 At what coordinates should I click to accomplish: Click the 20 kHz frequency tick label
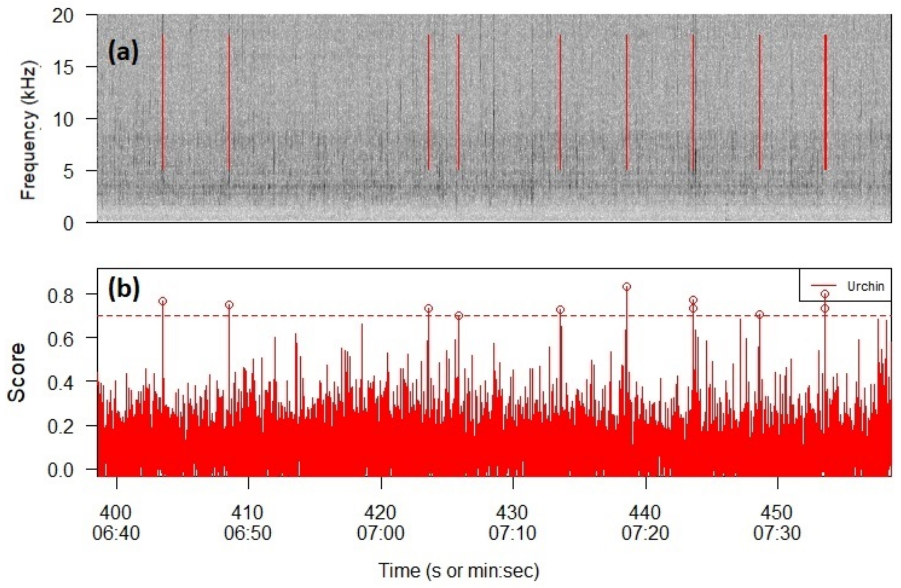tap(63, 16)
